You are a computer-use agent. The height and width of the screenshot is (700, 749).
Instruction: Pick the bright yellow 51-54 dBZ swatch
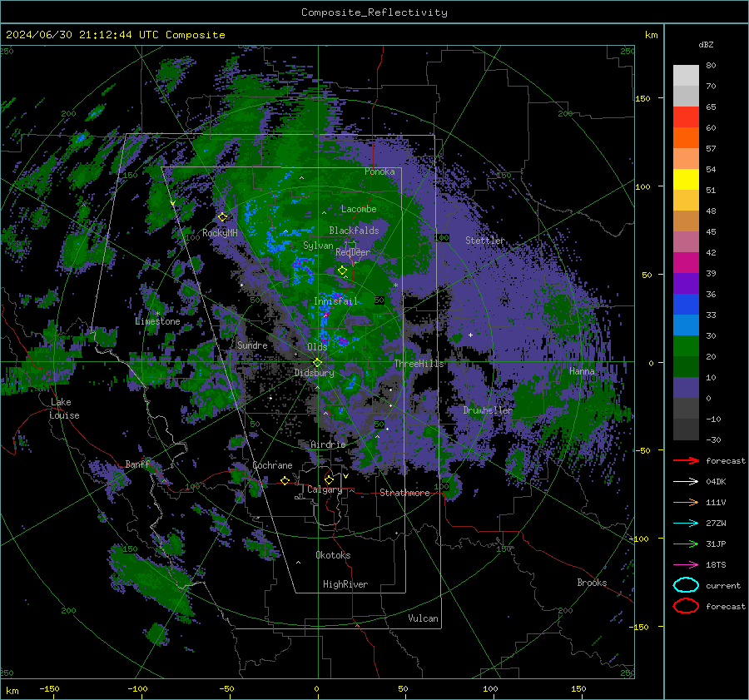[686, 180]
